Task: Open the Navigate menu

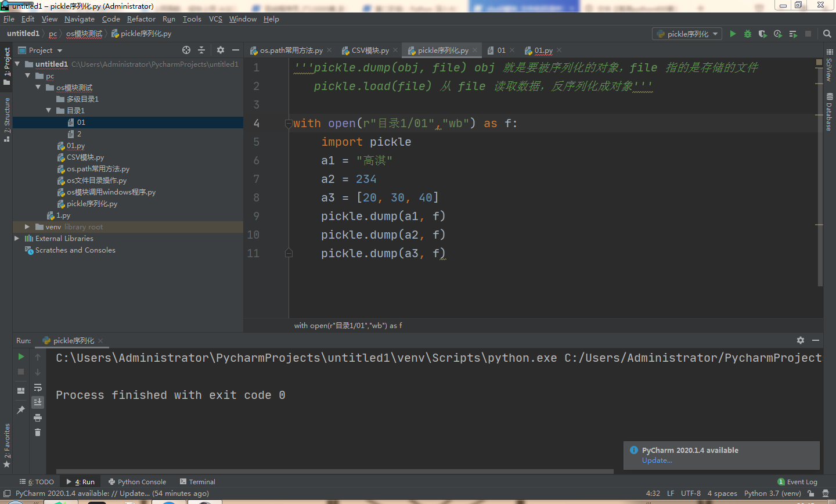Action: (80, 19)
